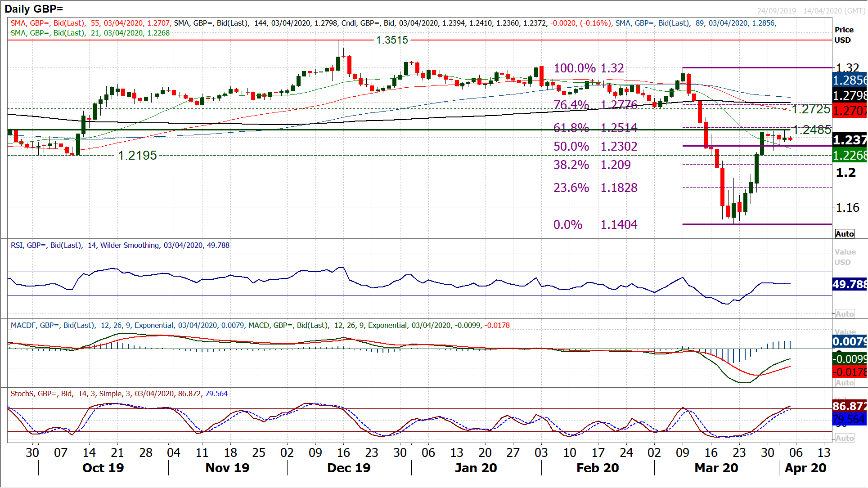Viewport: 868px width, 488px height.
Task: Click the 1.2268 green price tag
Action: click(x=850, y=156)
